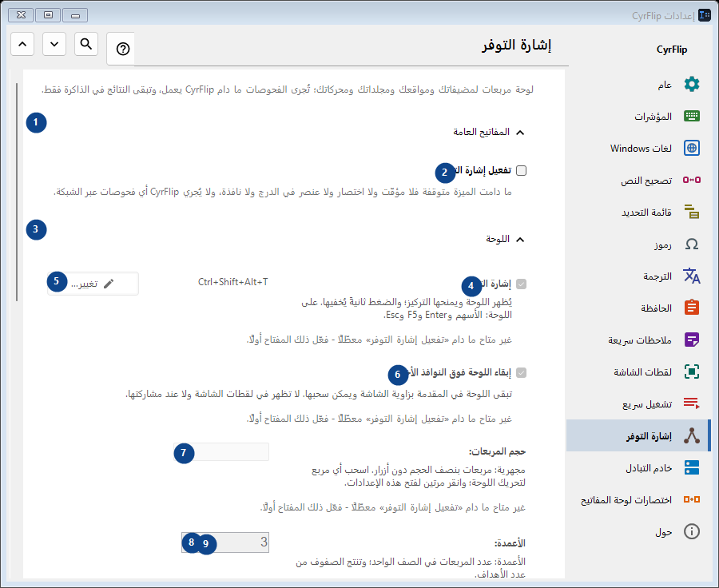
Task: Select اختصارات لوحة المفاتيح sidebar label
Action: pyautogui.click(x=626, y=499)
